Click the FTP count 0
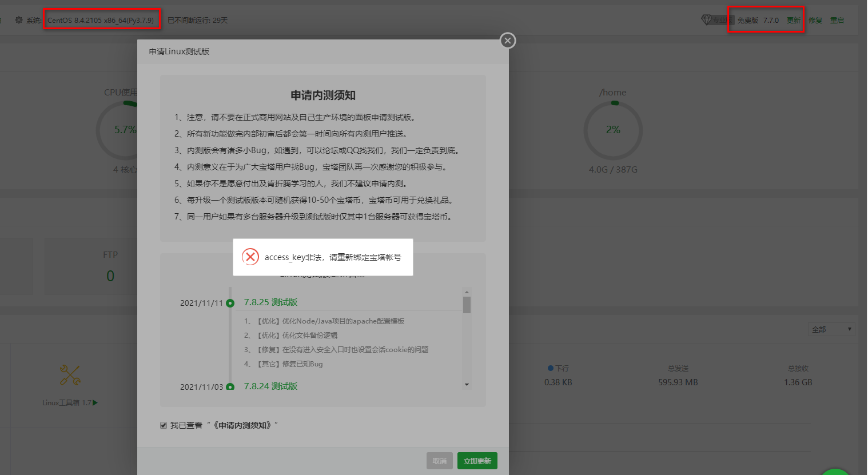 pos(110,276)
